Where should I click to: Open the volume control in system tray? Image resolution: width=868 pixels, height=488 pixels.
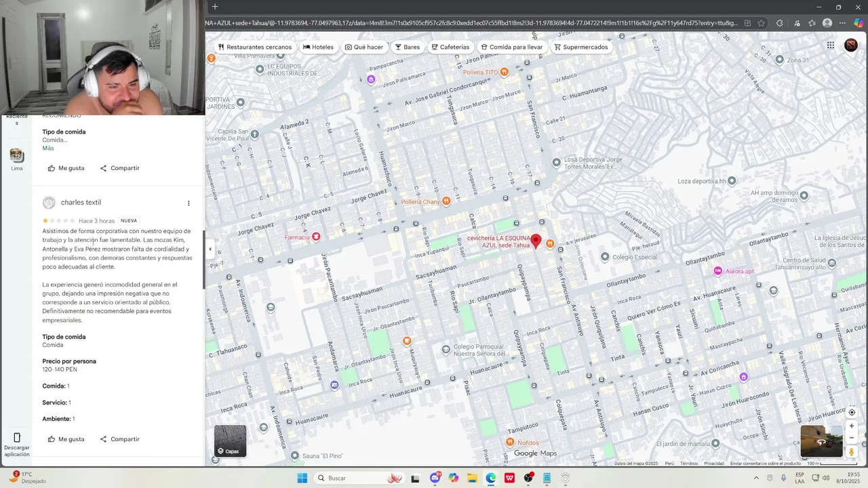click(x=826, y=478)
